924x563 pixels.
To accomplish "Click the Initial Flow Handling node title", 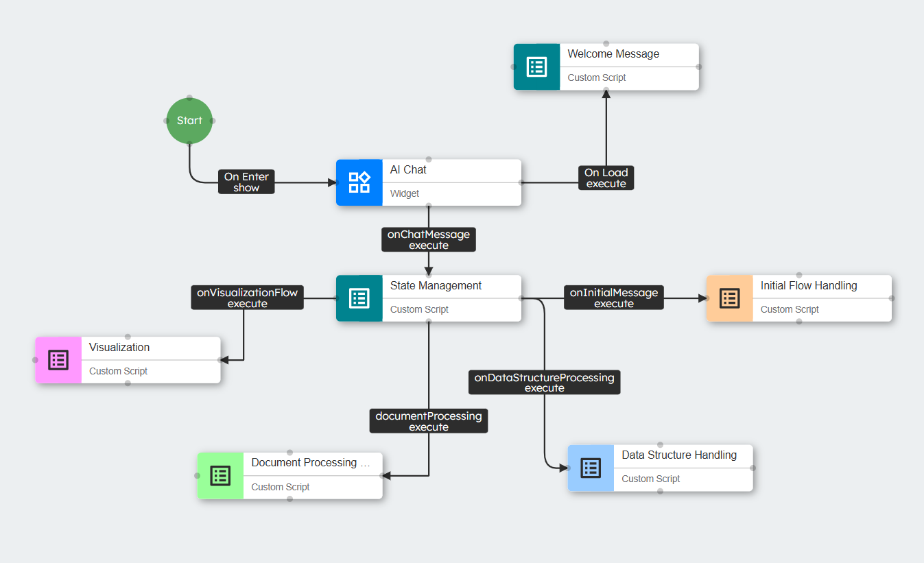I will pyautogui.click(x=808, y=286).
